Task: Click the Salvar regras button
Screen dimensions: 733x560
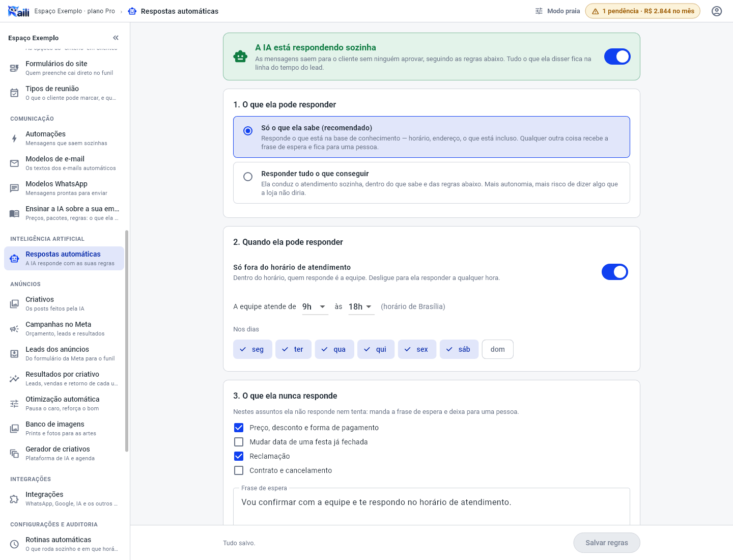Action: pos(607,543)
